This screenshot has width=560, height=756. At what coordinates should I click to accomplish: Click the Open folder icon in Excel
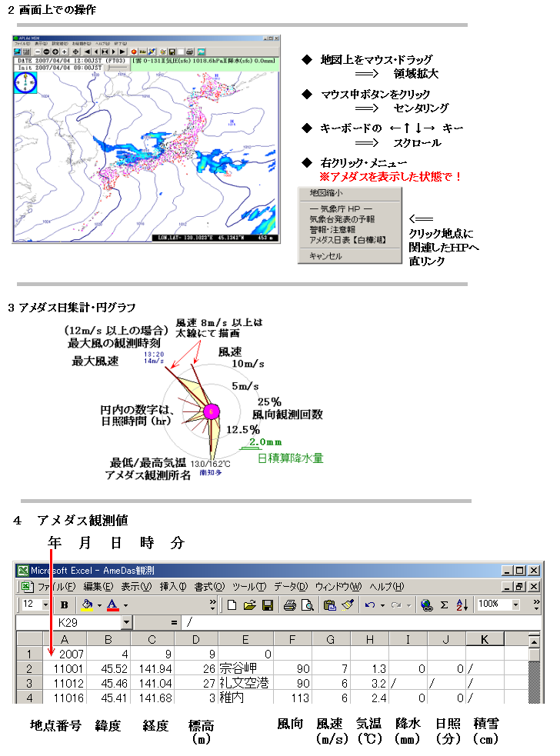coord(249,604)
